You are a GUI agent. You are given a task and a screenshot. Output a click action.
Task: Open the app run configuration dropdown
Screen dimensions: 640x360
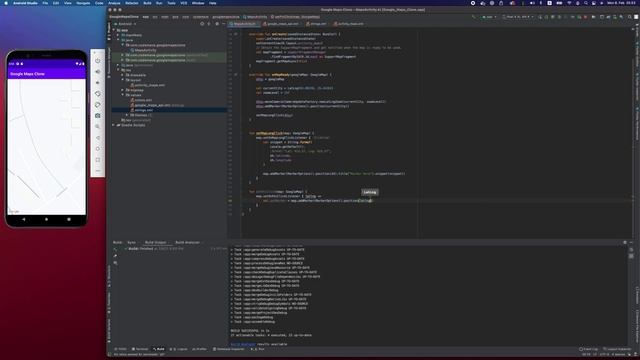tap(489, 17)
